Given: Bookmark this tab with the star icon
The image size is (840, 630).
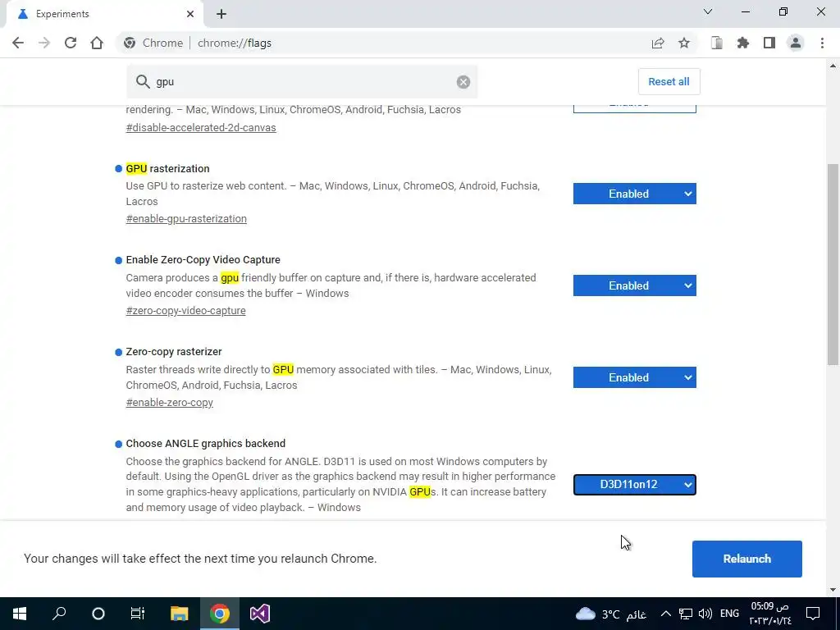Looking at the screenshot, I should 684,43.
